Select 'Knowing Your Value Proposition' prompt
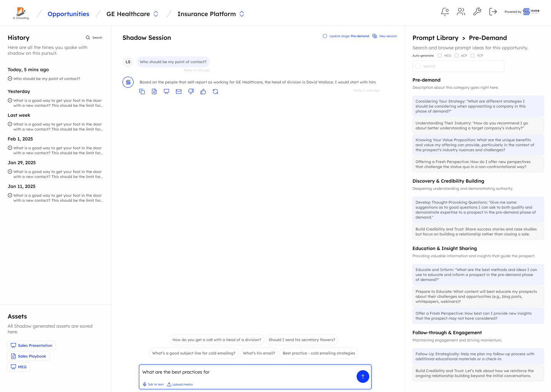 click(x=478, y=145)
